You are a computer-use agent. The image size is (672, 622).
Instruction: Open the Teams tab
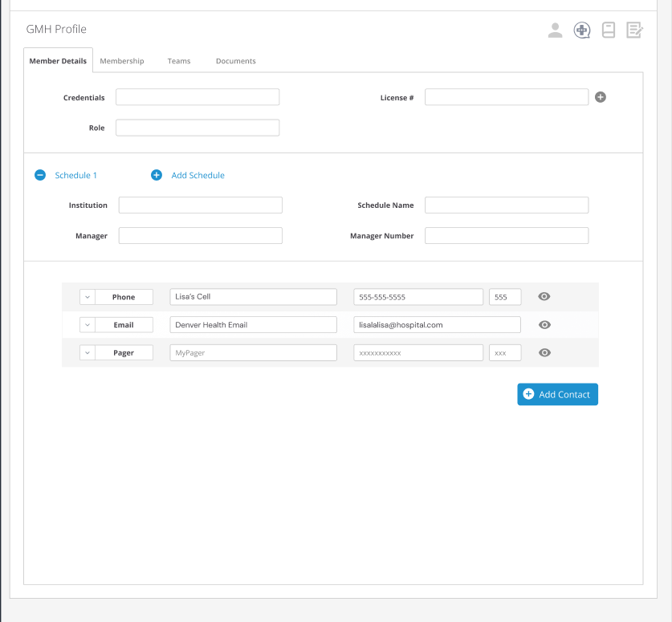coord(179,61)
